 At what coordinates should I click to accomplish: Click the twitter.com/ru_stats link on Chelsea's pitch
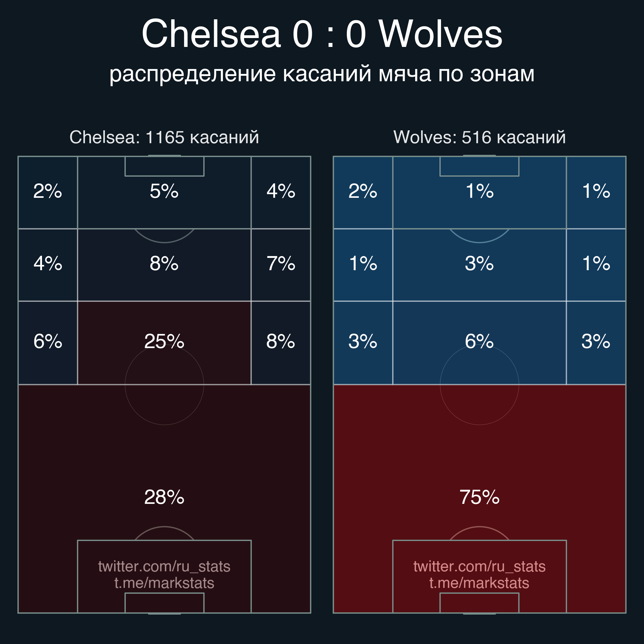pos(164,566)
